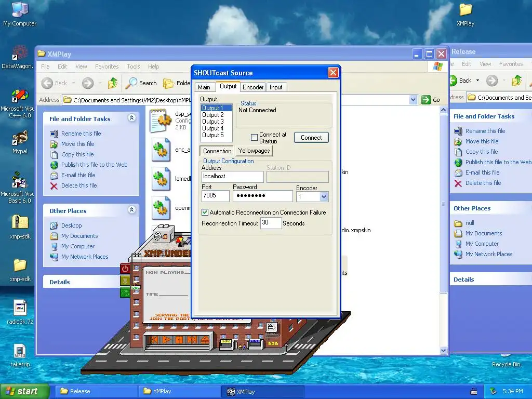
Task: Select Output 2 in the output list
Action: pos(212,115)
